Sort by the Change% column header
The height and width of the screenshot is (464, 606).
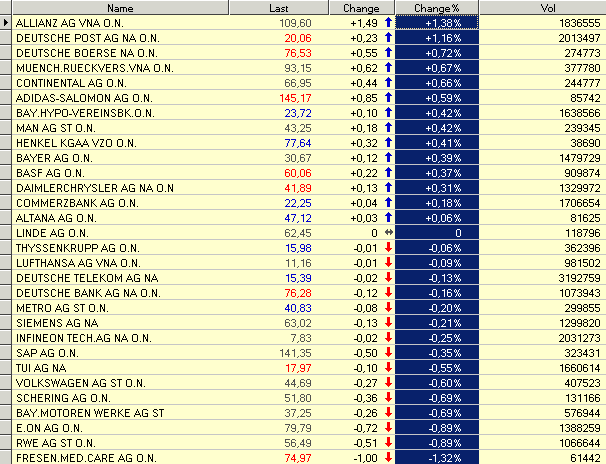[x=437, y=8]
